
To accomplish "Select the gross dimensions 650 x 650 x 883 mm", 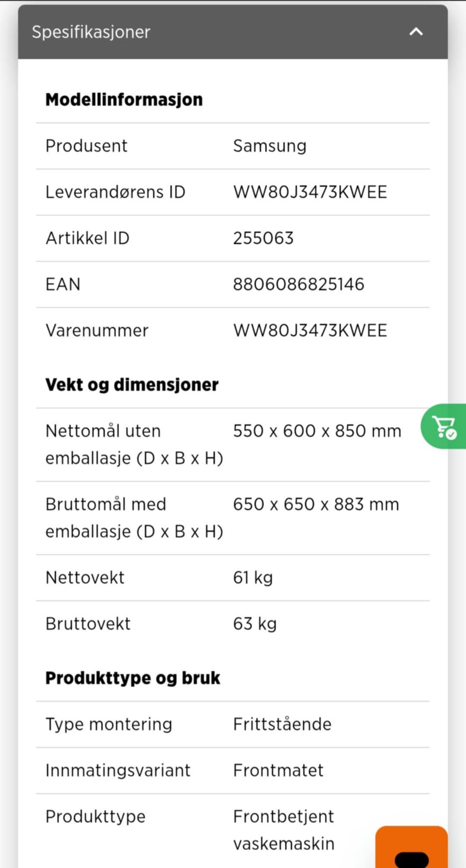I will pos(316,504).
